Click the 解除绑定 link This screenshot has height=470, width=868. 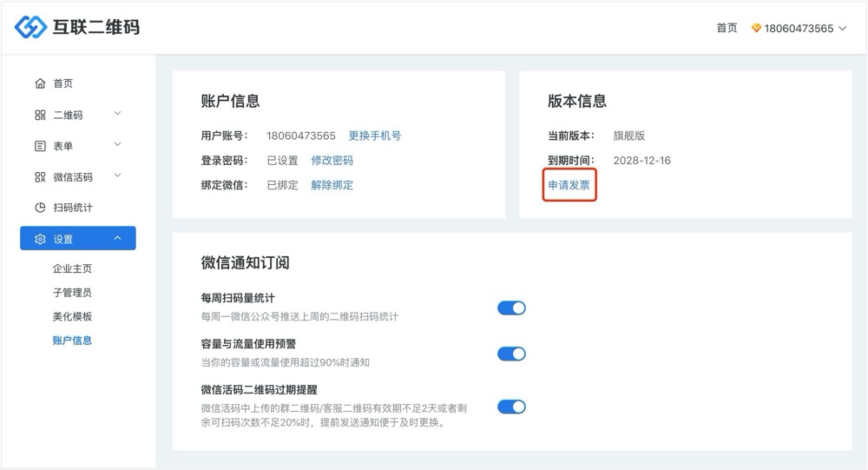(x=332, y=185)
